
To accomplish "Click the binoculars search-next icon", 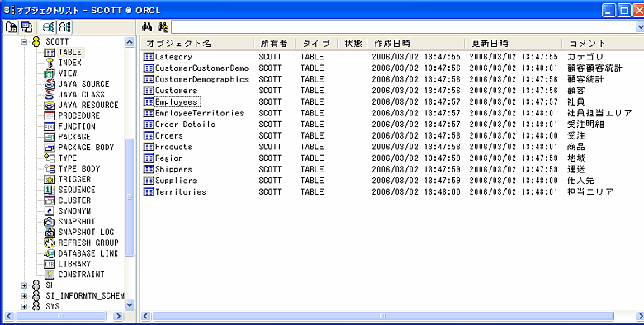I will coord(163,27).
